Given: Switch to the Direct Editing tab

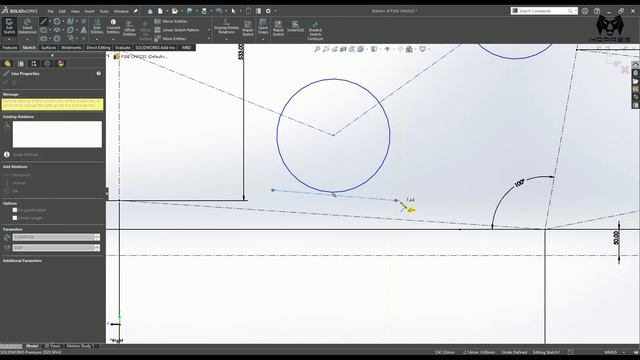Looking at the screenshot, I should [x=98, y=48].
